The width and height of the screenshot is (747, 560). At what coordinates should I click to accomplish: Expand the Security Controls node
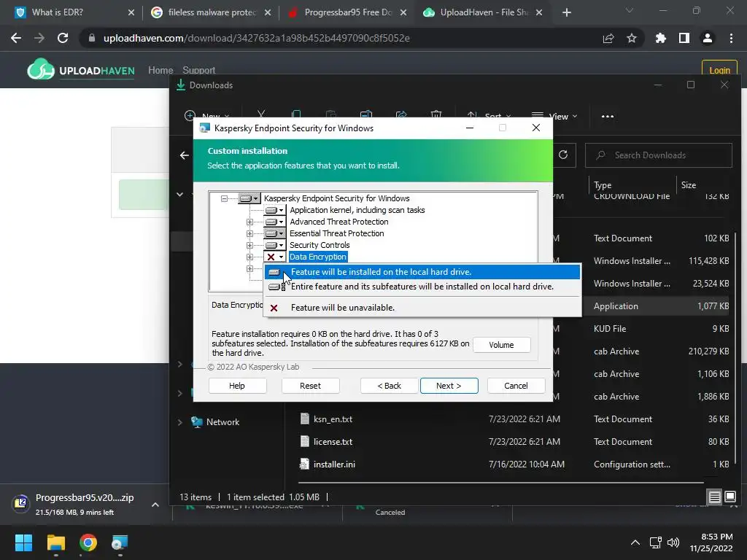coord(249,245)
